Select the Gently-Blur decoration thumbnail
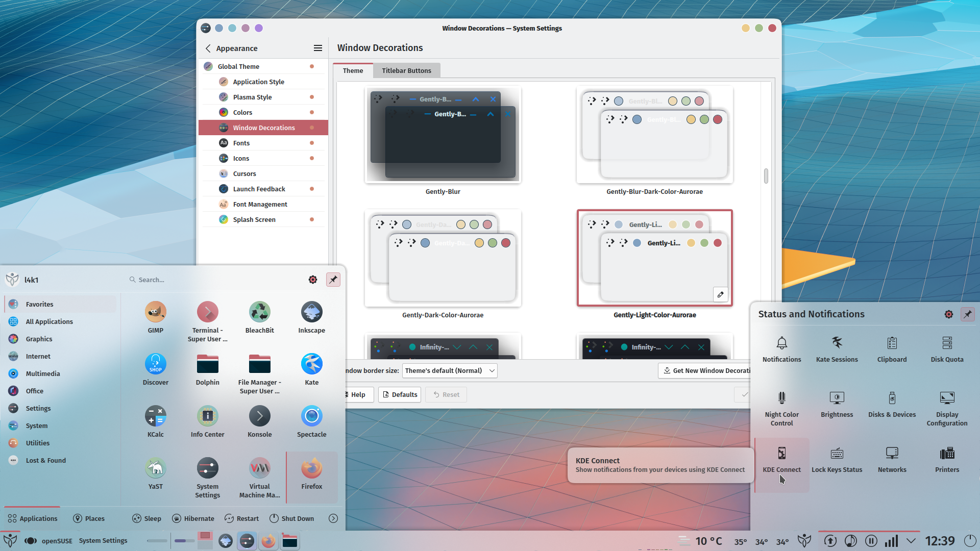The height and width of the screenshot is (551, 980). pos(443,135)
